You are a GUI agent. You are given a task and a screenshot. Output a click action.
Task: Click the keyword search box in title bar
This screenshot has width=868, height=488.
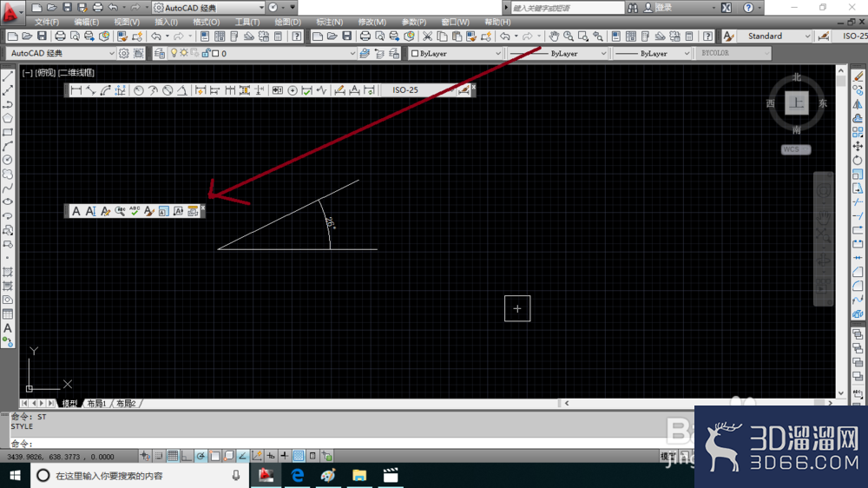click(567, 8)
